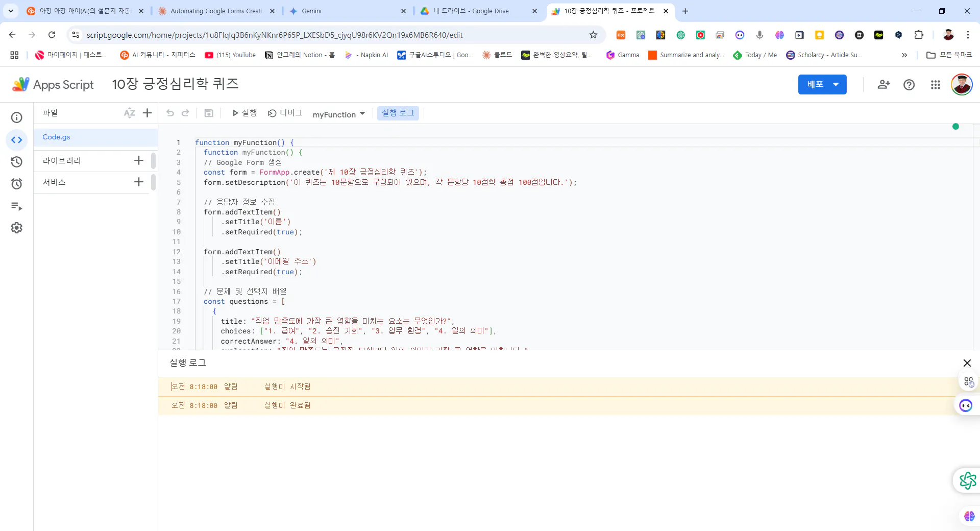Click the 디버그 debug button
Image resolution: width=980 pixels, height=531 pixels.
click(x=285, y=113)
